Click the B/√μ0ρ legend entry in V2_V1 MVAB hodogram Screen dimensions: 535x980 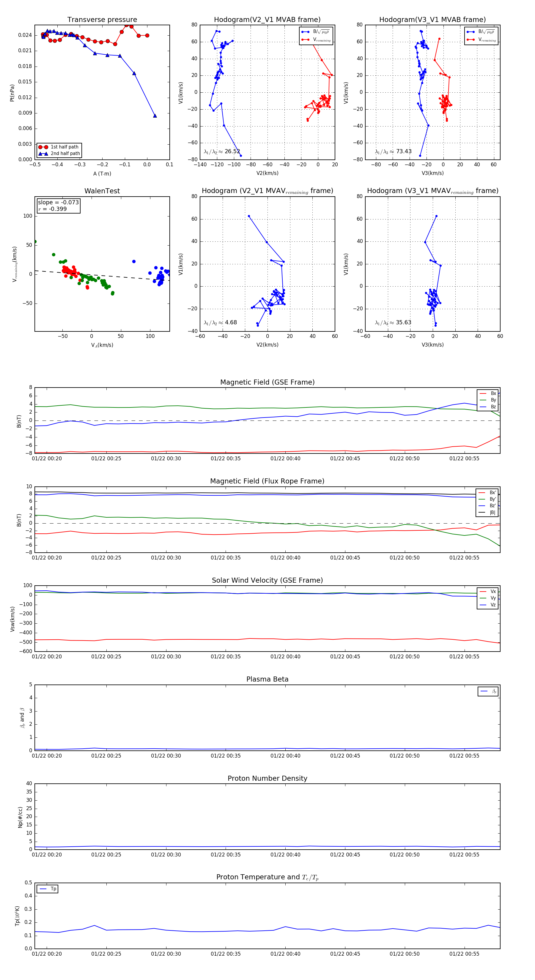coord(316,32)
